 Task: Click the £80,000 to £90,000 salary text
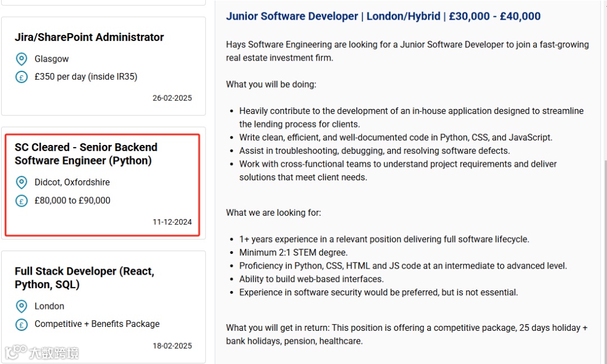click(x=73, y=201)
